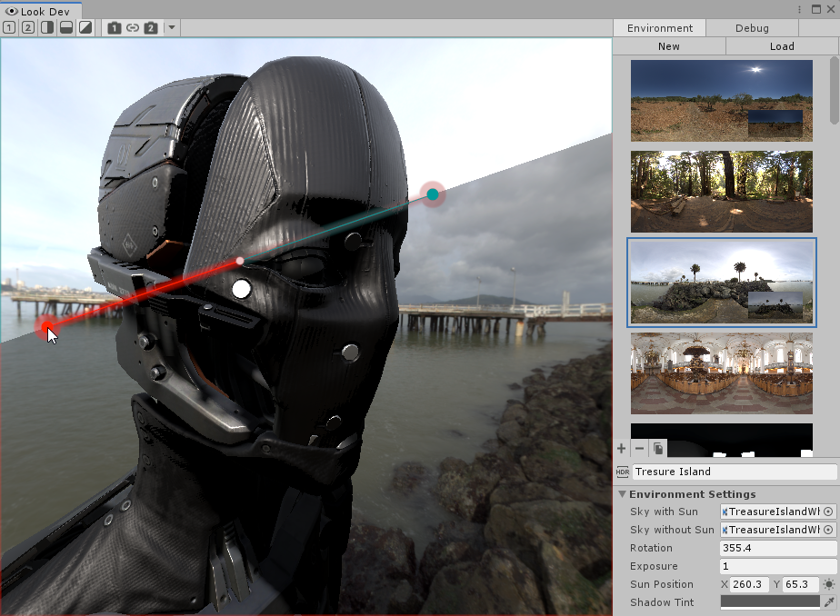Viewport: 840px width, 616px height.
Task: Enable custom diagonal split view
Action: click(85, 27)
